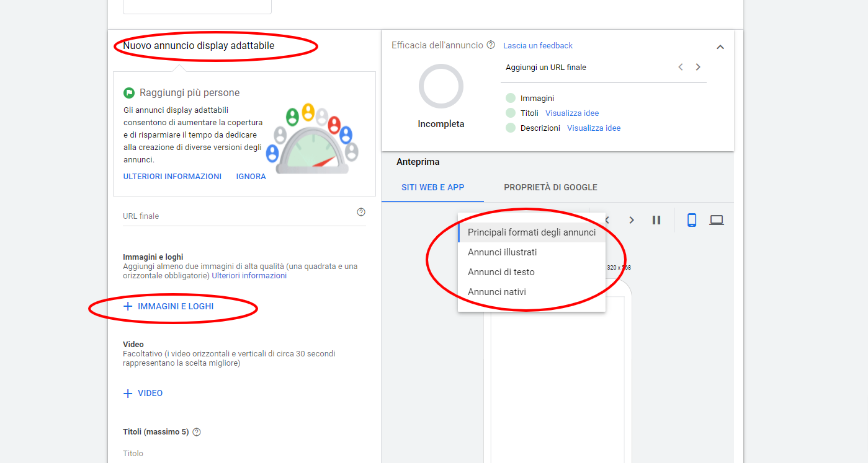This screenshot has width=868, height=463.
Task: Open the SITI WEB E APP tab
Action: tap(432, 187)
